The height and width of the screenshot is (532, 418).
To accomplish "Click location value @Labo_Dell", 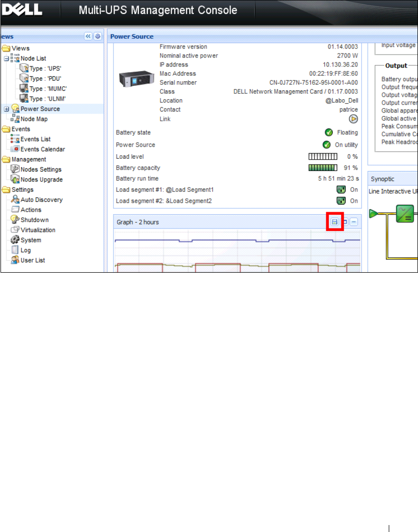I will click(342, 101).
